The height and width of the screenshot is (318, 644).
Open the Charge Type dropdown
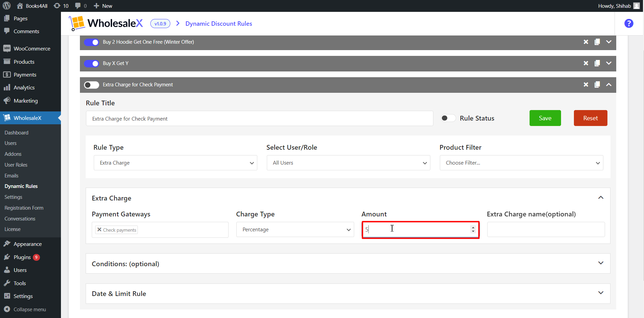point(295,230)
